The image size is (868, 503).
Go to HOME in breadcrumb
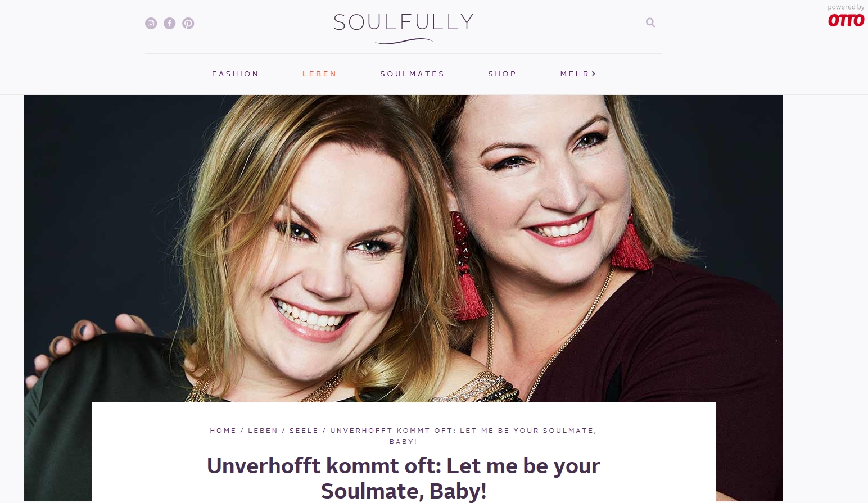223,431
